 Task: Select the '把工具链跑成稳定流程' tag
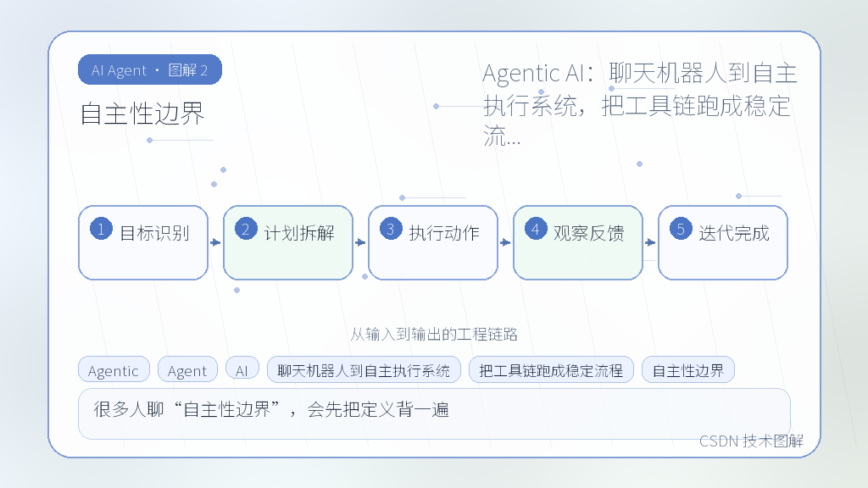[551, 369]
